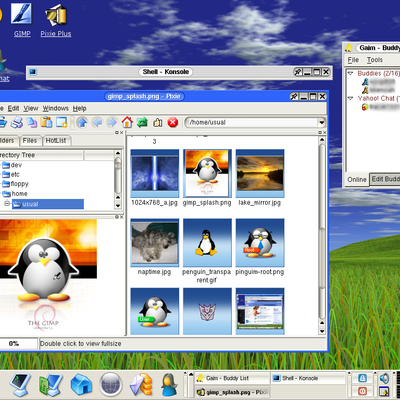Screen dimensions: 400x400
Task: Go back with the left arrow icon
Action: pos(97,122)
